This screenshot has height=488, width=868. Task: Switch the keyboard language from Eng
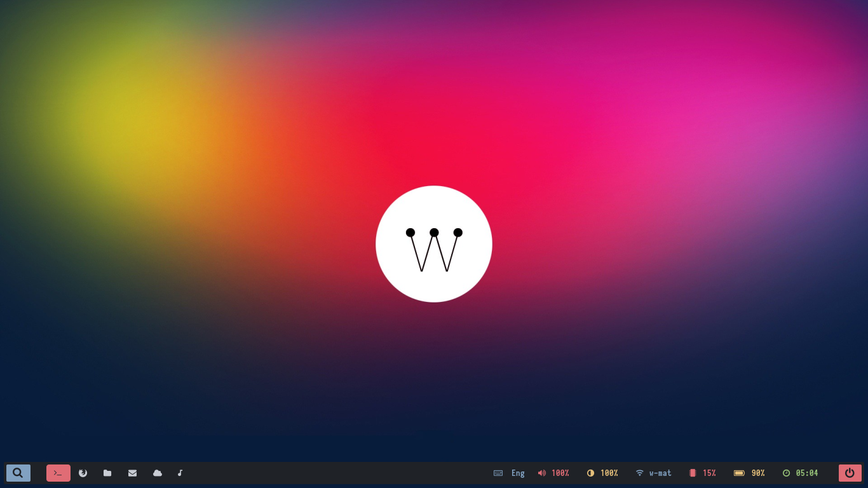[518, 473]
